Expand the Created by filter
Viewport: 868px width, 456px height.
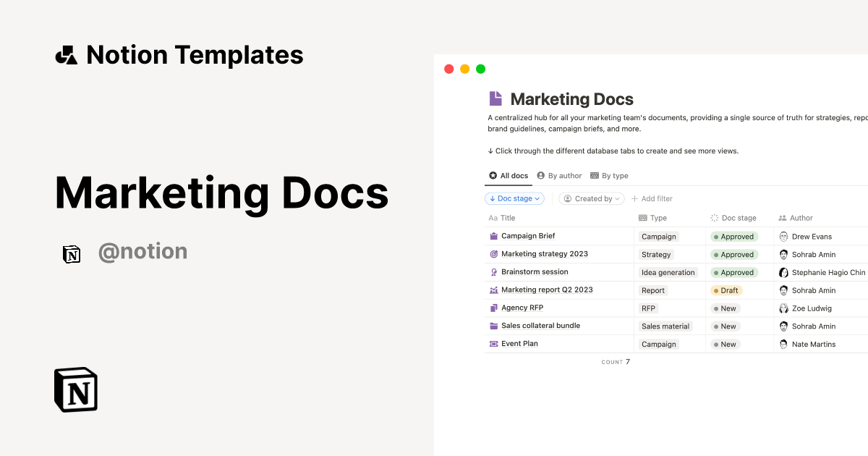point(591,198)
